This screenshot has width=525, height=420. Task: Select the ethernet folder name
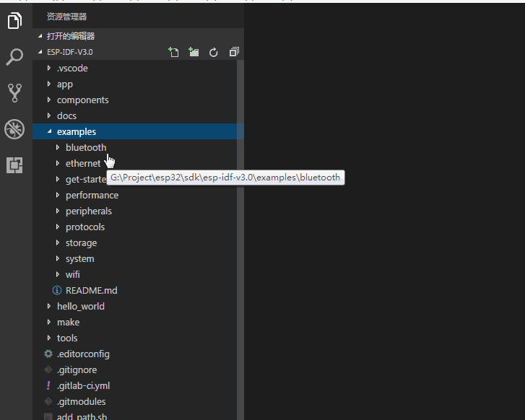[x=83, y=163]
